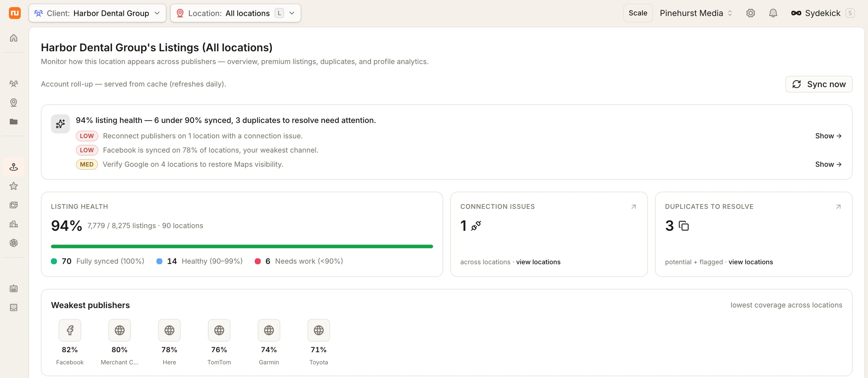Select the Garmin publisher globe icon
Screen dimensions: 868x378
(269, 330)
